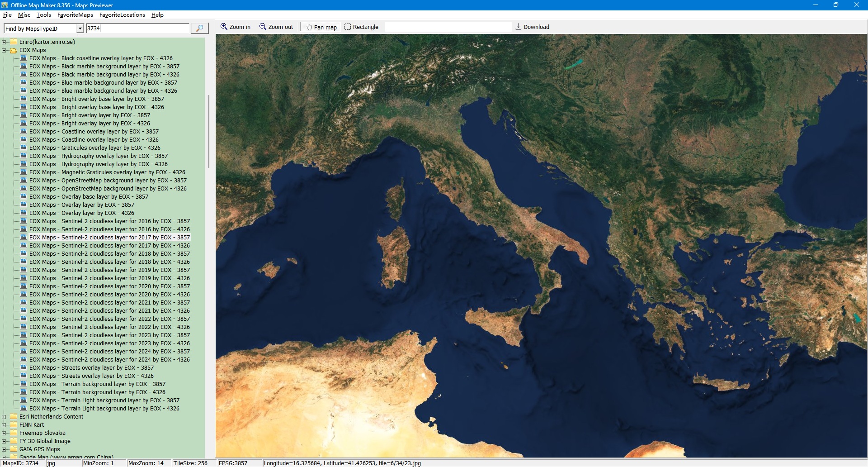Image resolution: width=868 pixels, height=467 pixels.
Task: Select Terrain Light background layer EOX - 4326
Action: tap(104, 409)
